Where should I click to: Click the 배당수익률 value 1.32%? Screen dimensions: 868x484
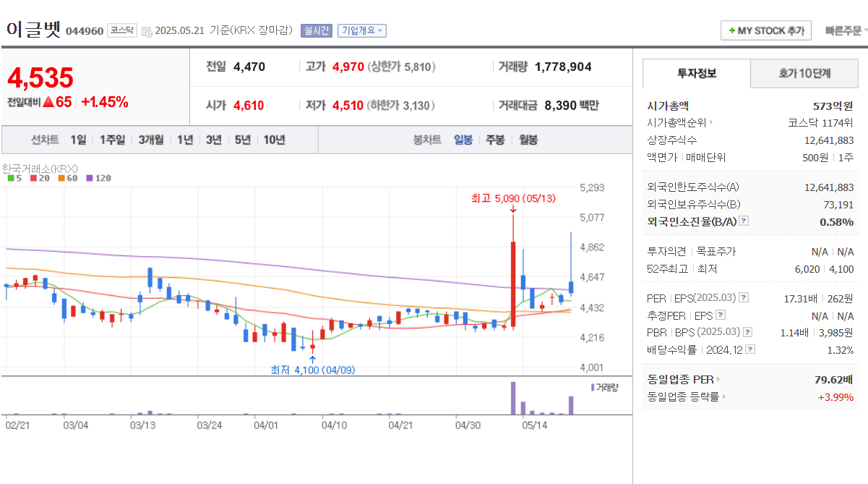pyautogui.click(x=841, y=350)
